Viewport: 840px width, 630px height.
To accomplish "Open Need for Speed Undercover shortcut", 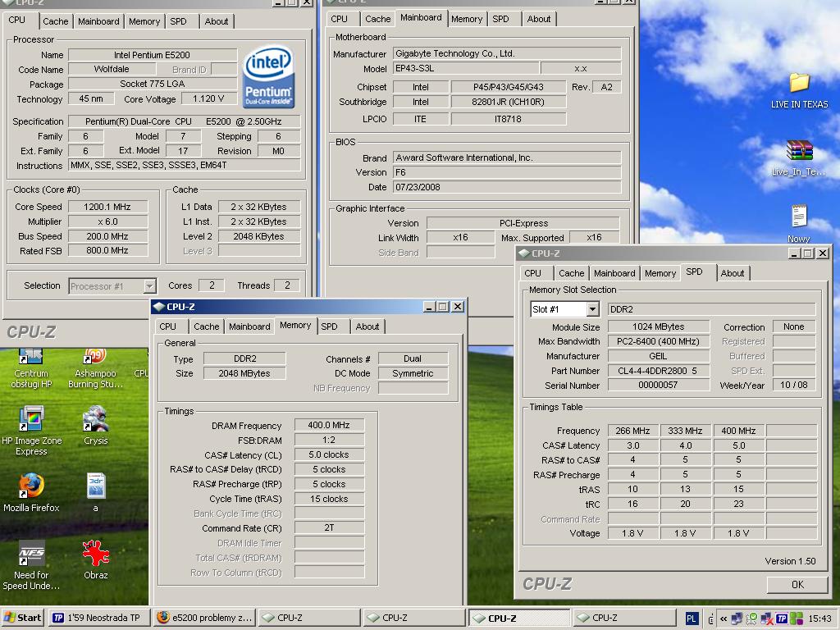I will point(31,554).
